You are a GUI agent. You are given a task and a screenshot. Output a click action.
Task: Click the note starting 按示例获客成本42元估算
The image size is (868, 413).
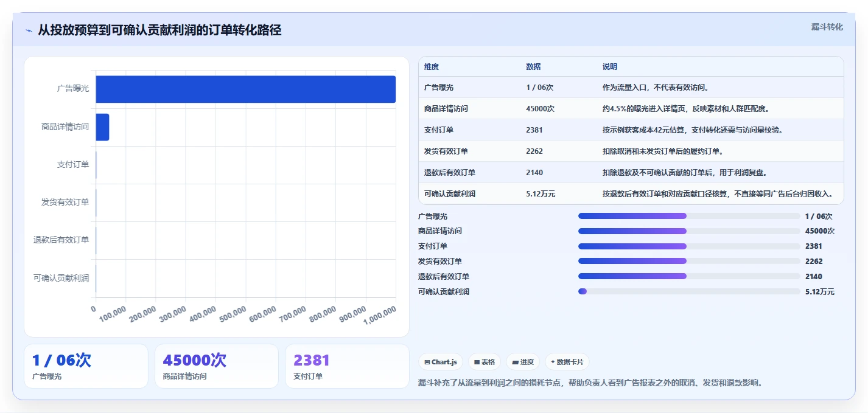click(693, 130)
